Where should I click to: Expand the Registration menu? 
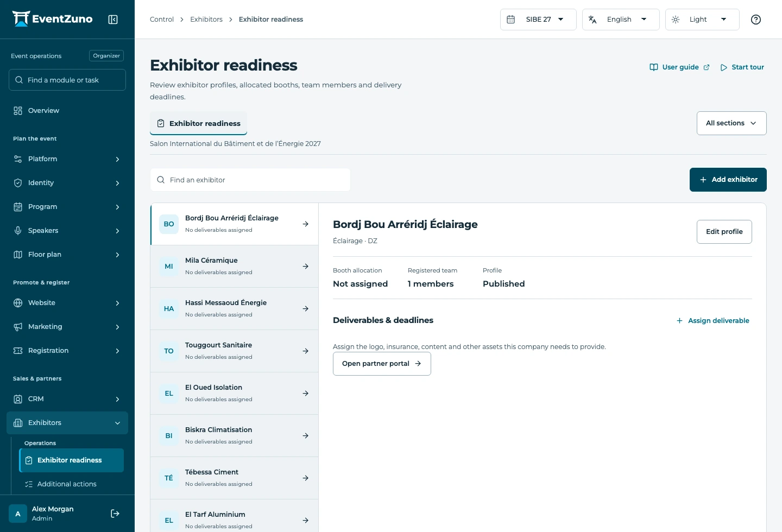67,351
